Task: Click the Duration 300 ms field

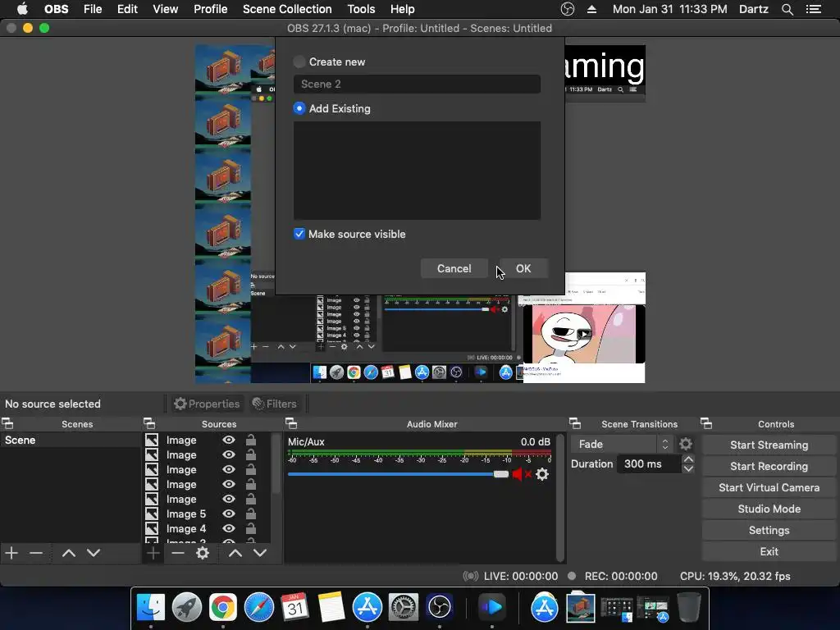Action: click(650, 464)
